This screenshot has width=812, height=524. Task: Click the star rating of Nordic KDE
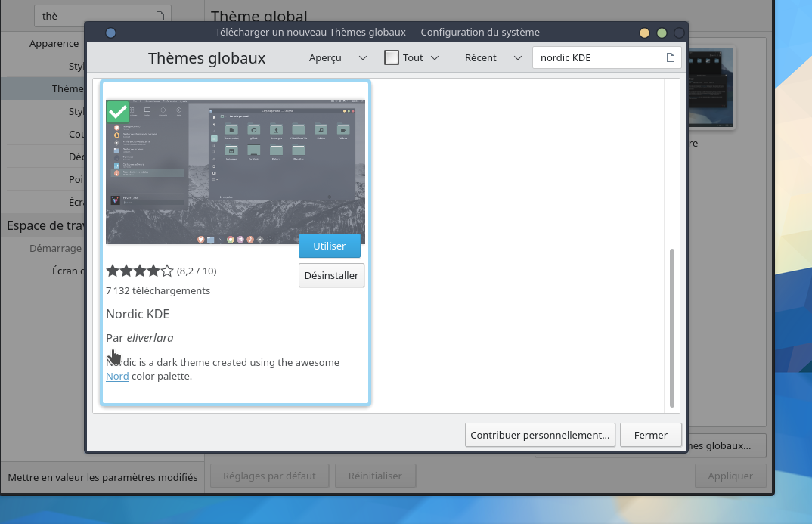[x=140, y=271]
